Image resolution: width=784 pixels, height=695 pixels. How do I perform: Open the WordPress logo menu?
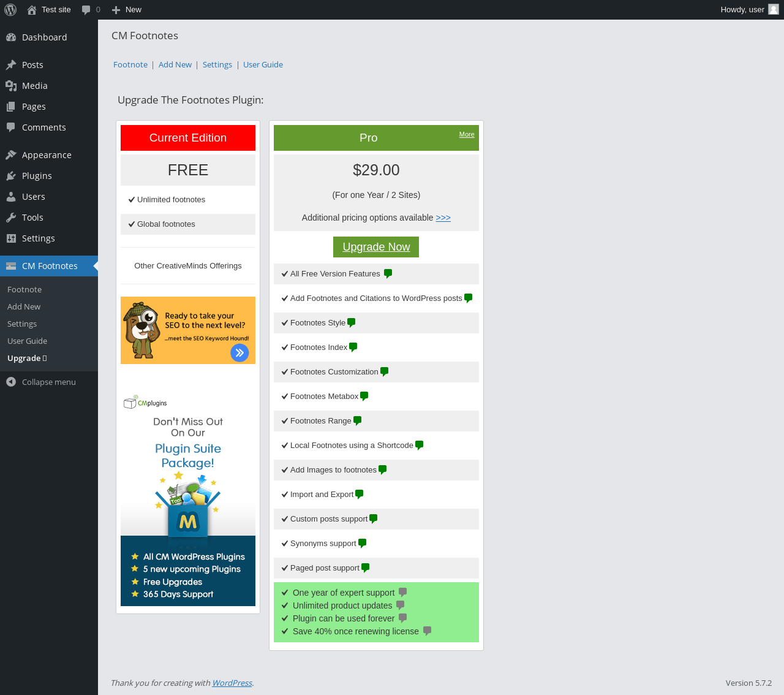point(10,10)
